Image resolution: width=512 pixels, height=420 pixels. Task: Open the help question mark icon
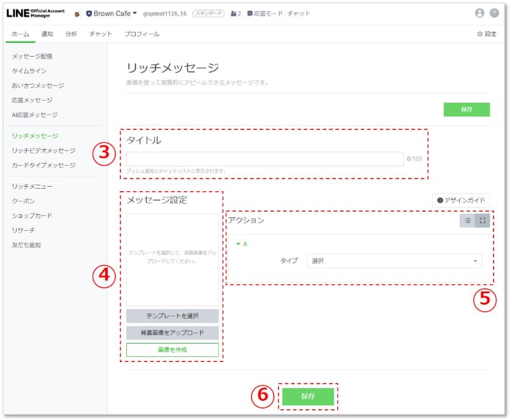coord(494,13)
